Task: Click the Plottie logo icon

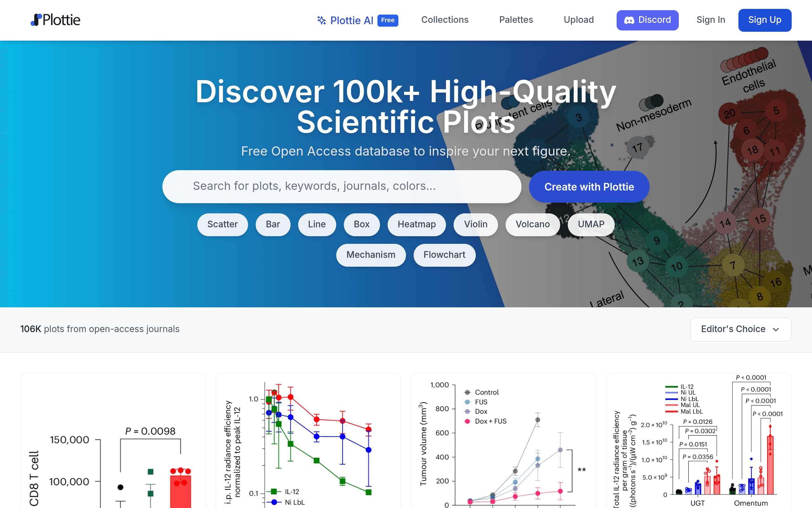Action: click(36, 20)
